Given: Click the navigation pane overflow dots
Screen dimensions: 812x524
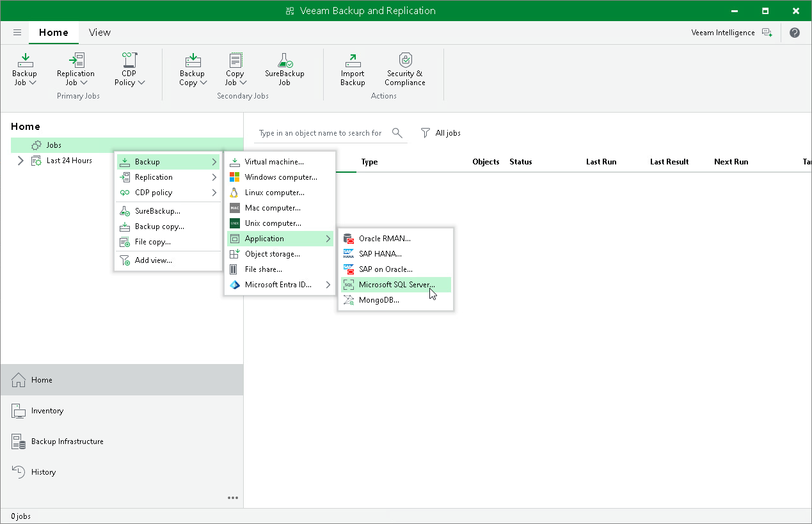Looking at the screenshot, I should coord(233,498).
